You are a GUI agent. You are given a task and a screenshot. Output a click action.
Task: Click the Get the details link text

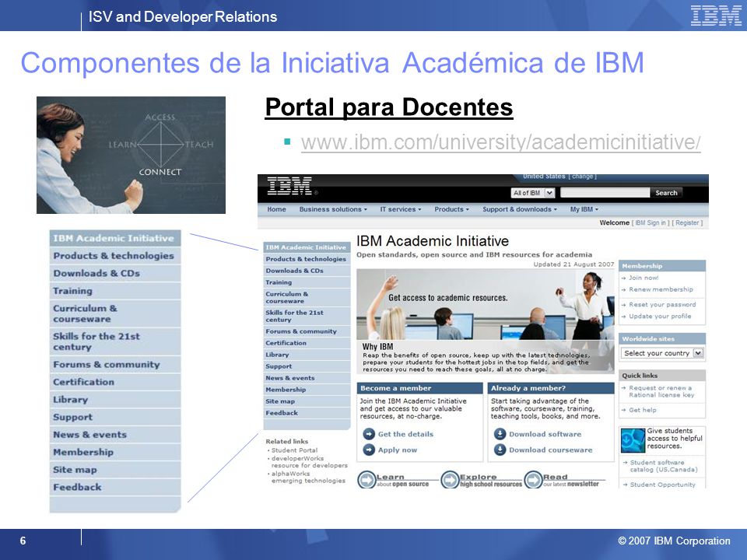tap(405, 434)
